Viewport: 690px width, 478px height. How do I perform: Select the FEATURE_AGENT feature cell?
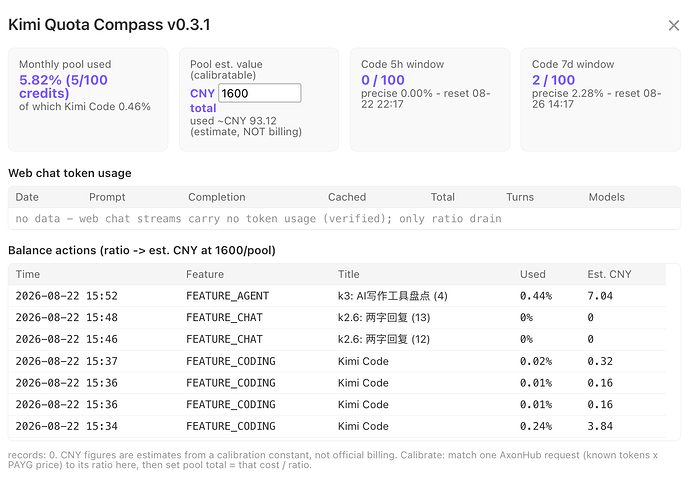tap(228, 296)
